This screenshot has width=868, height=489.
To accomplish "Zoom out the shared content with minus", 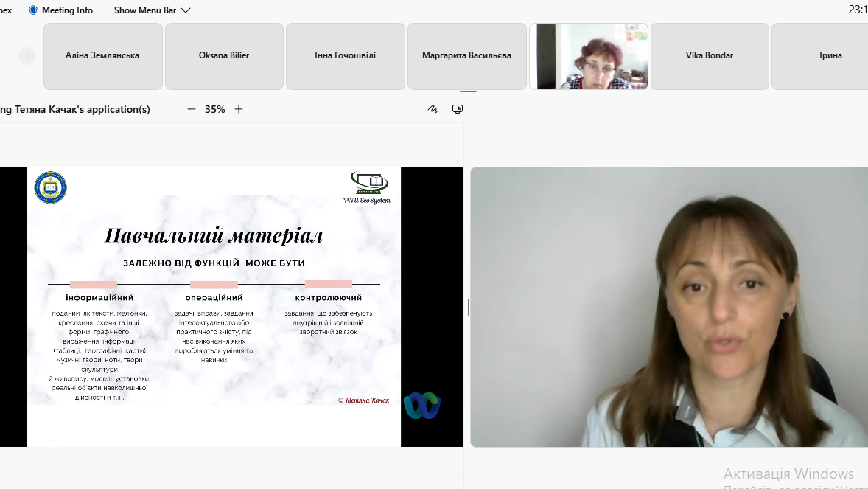I will click(x=192, y=109).
